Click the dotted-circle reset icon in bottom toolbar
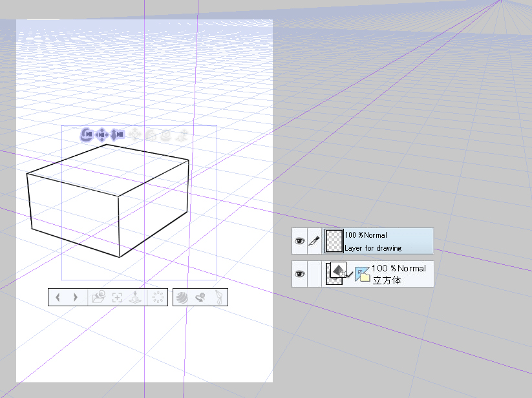Viewport: 532px width, 398px height. click(x=158, y=297)
